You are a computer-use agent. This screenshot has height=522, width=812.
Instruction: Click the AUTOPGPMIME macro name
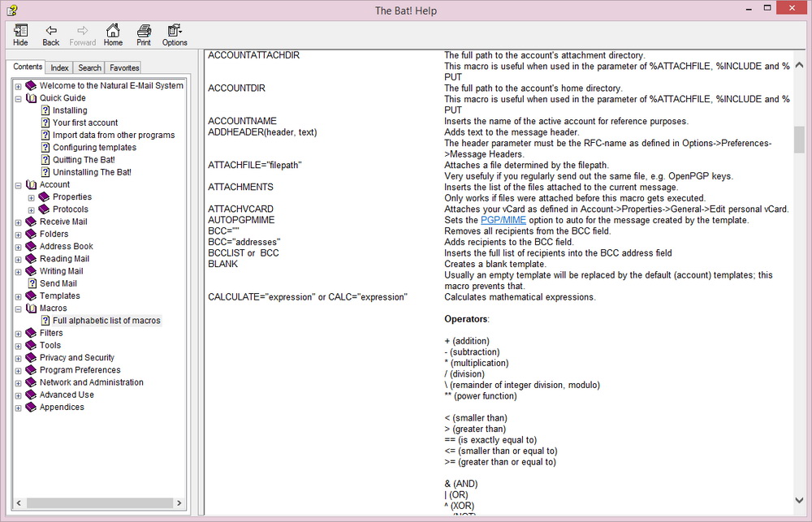tap(241, 220)
